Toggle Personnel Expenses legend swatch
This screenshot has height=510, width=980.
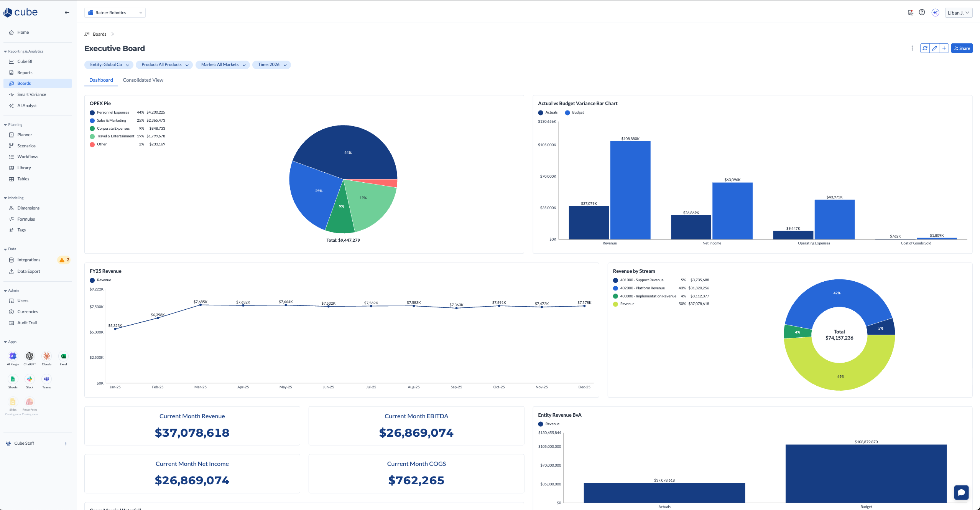92,113
